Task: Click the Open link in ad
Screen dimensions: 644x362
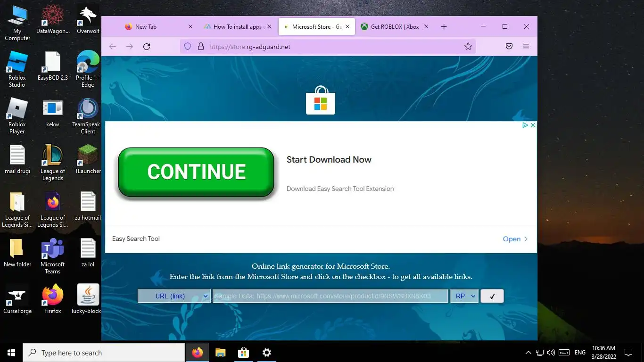Action: 515,239
